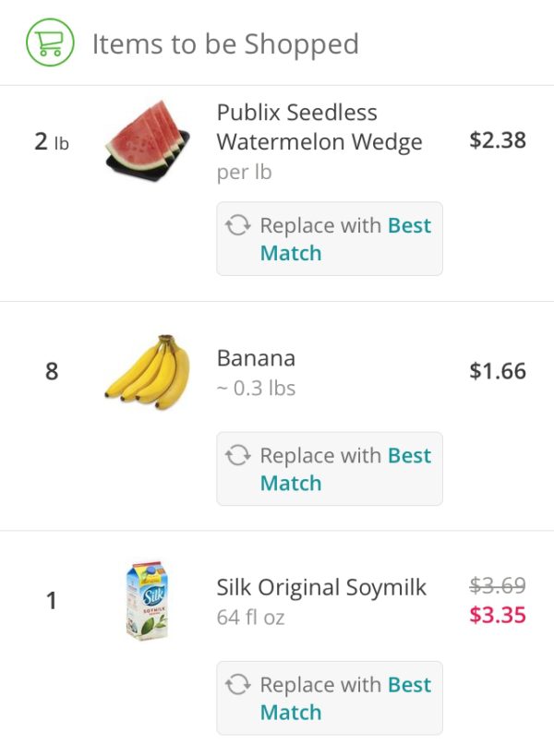Click the Items to be Shopped header
This screenshot has height=756, width=554.
point(224,43)
